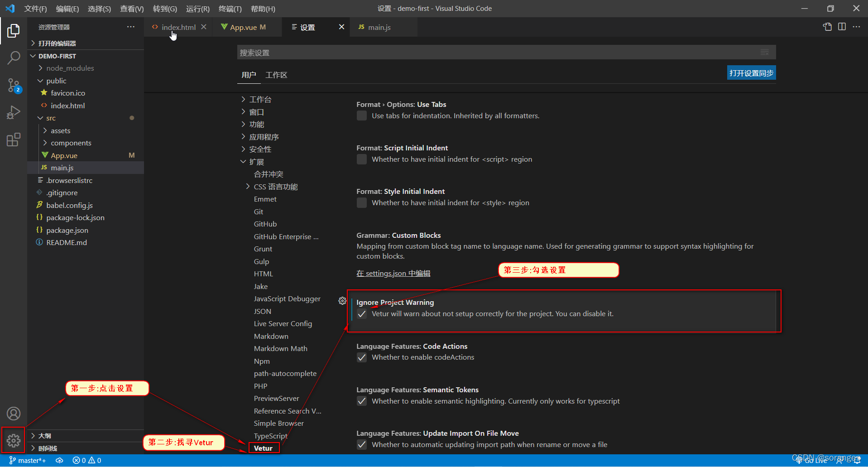The height and width of the screenshot is (467, 868).
Task: Click Go Live in status bar
Action: click(x=811, y=460)
